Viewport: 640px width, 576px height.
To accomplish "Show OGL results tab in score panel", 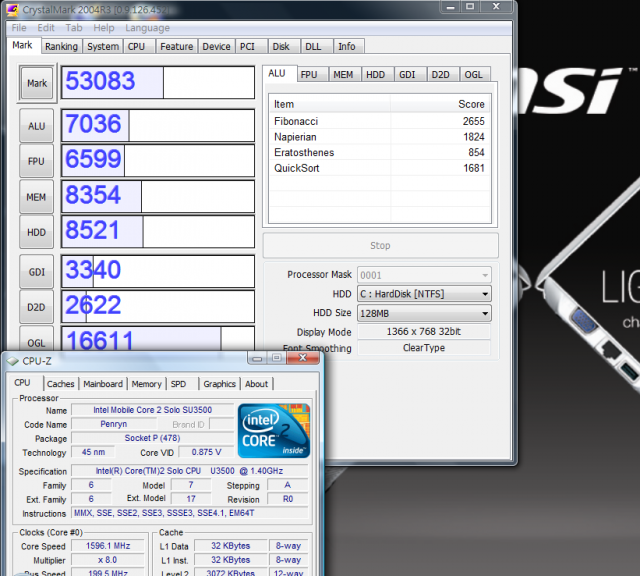I will tap(473, 75).
